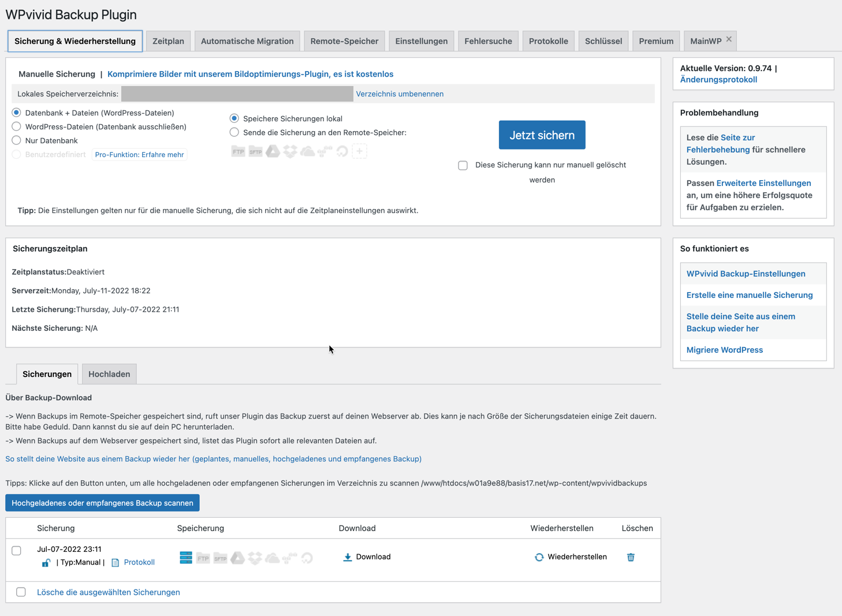Click the DigitalOcean icon under remote storage options
Screen dimensions: 842x616
coord(342,151)
